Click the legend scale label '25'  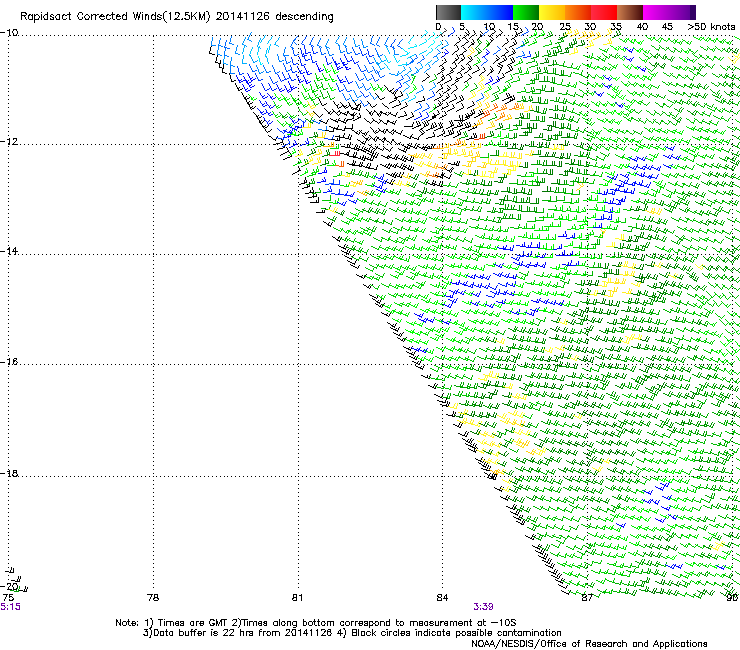click(565, 27)
